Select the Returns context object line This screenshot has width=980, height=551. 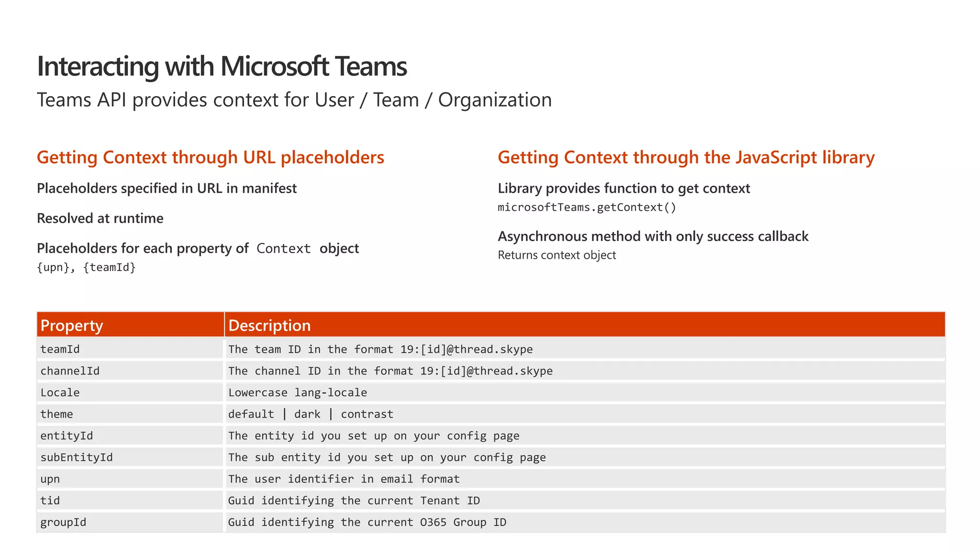557,255
